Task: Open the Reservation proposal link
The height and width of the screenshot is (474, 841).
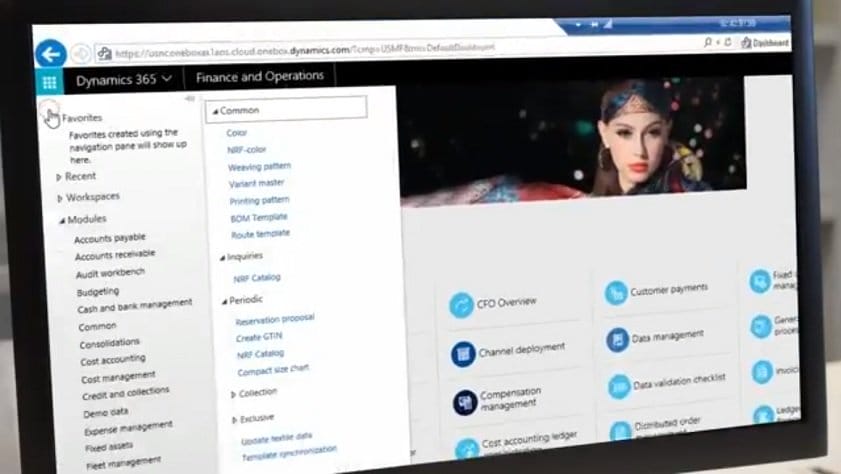Action: coord(274,320)
